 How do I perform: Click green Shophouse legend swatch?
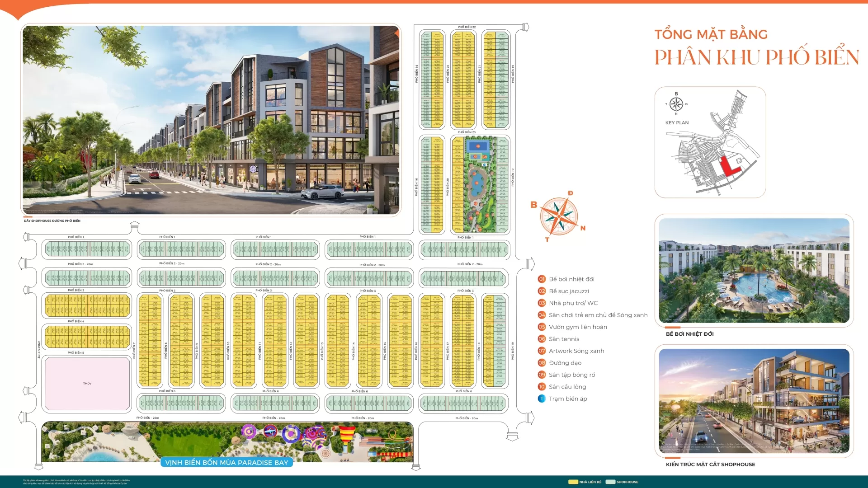[610, 482]
